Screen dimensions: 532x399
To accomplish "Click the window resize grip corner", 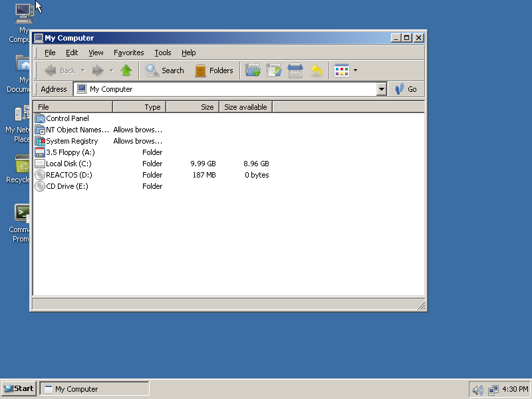I will 421,306.
